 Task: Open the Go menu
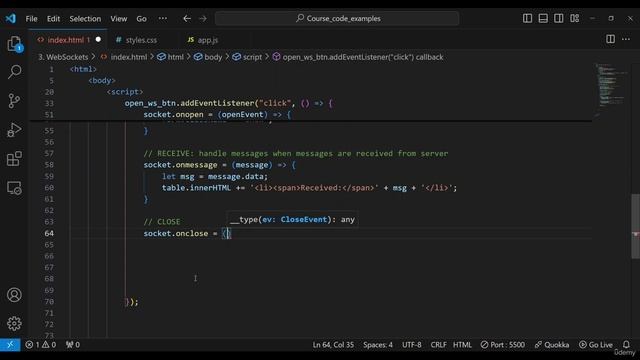pos(141,19)
